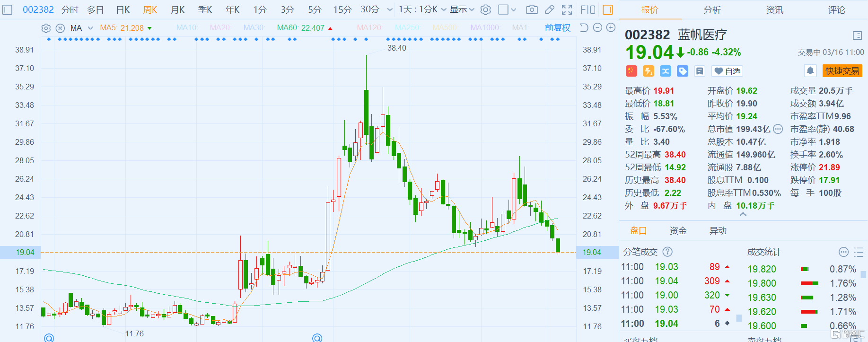This screenshot has height=342, width=868.
Task: Open the F10 company info
Action: pos(588,9)
